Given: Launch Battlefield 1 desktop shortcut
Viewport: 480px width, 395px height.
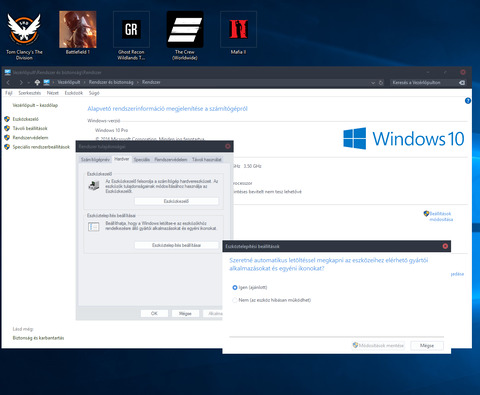Looking at the screenshot, I should [78, 33].
